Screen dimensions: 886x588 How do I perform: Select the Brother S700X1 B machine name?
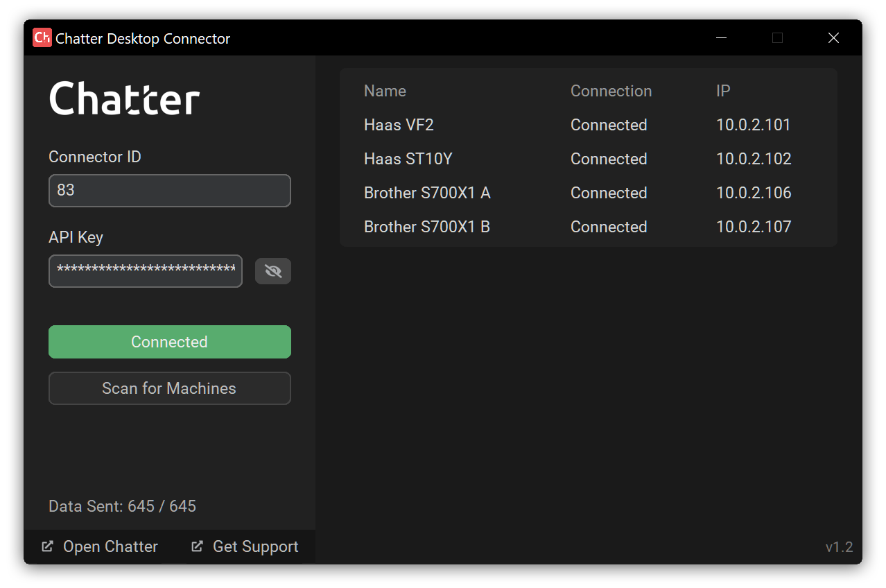pos(427,227)
